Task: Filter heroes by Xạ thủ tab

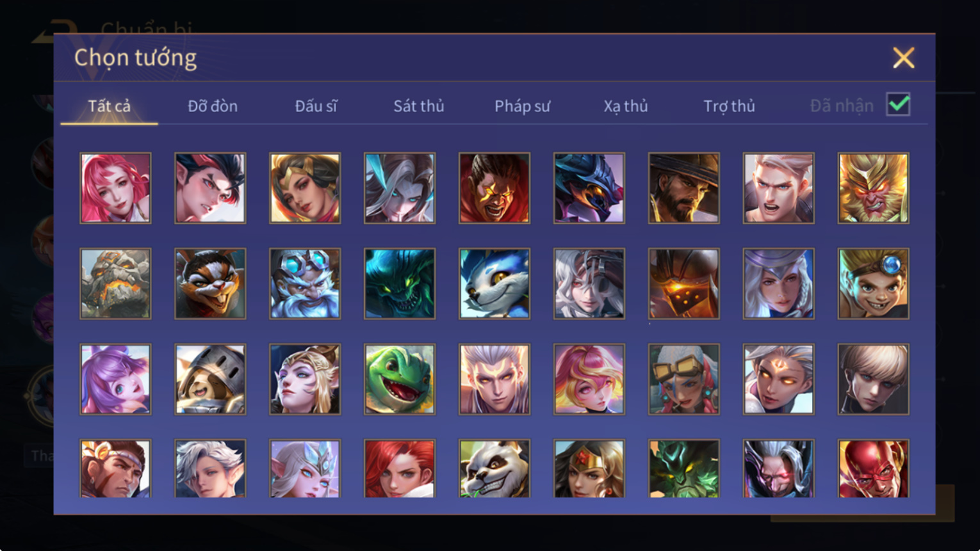Action: (x=626, y=106)
